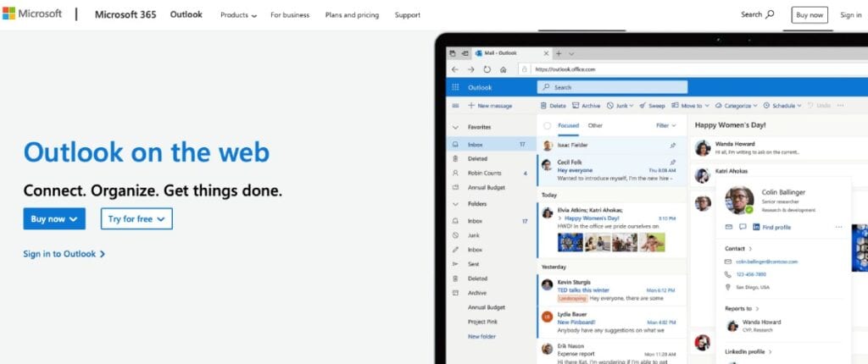Click the pin icon on Cecil Folk's message
Screen dimensions: 868x364
point(672,162)
